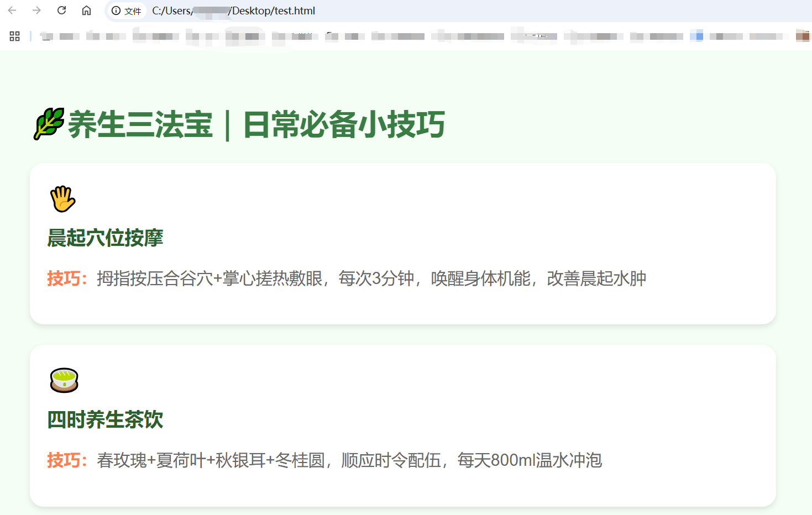Click the orange 技巧 label in the massage card
812x515 pixels.
click(x=67, y=278)
